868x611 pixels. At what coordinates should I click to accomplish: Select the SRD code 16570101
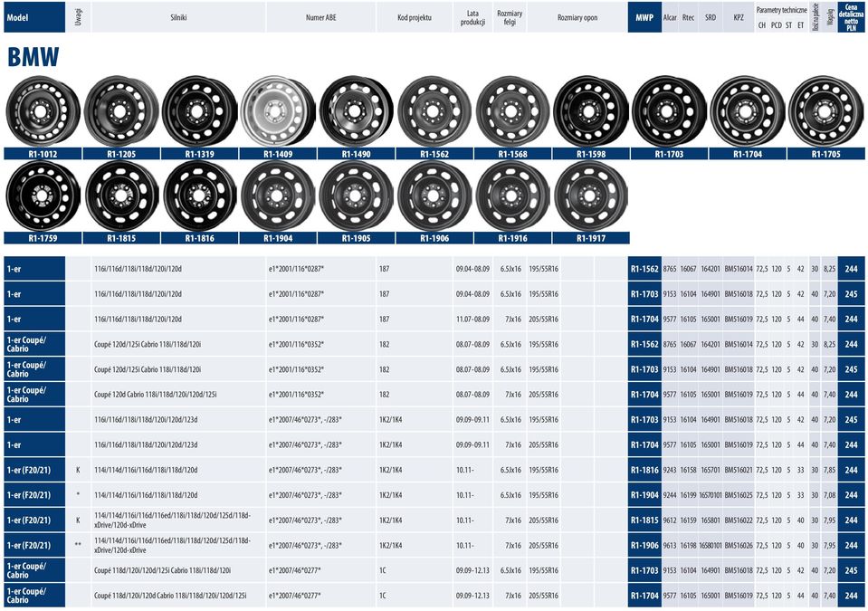711,495
